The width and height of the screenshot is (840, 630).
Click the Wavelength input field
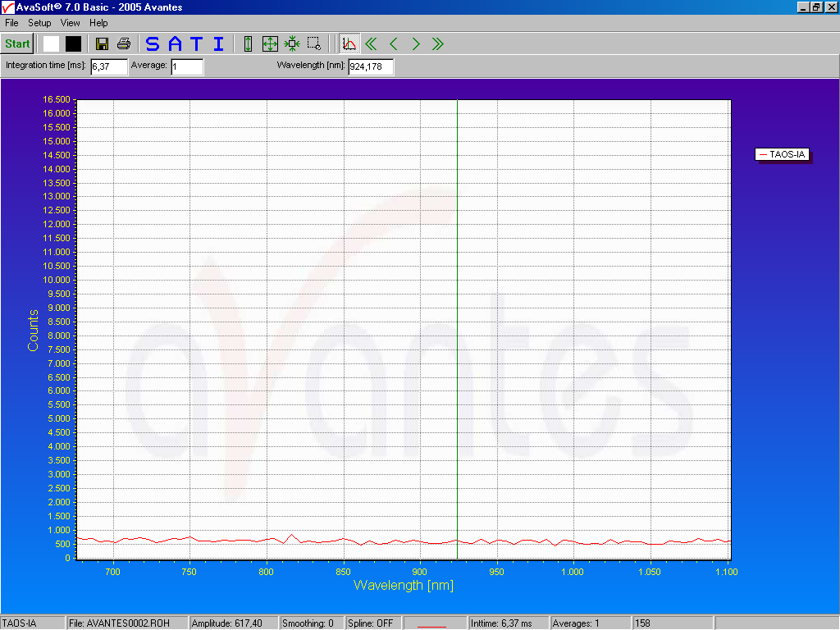[x=371, y=67]
